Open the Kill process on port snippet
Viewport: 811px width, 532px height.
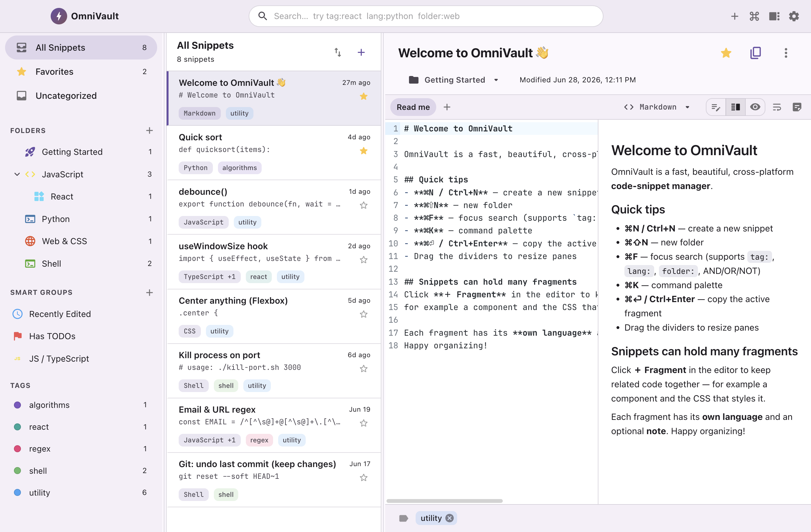point(274,370)
